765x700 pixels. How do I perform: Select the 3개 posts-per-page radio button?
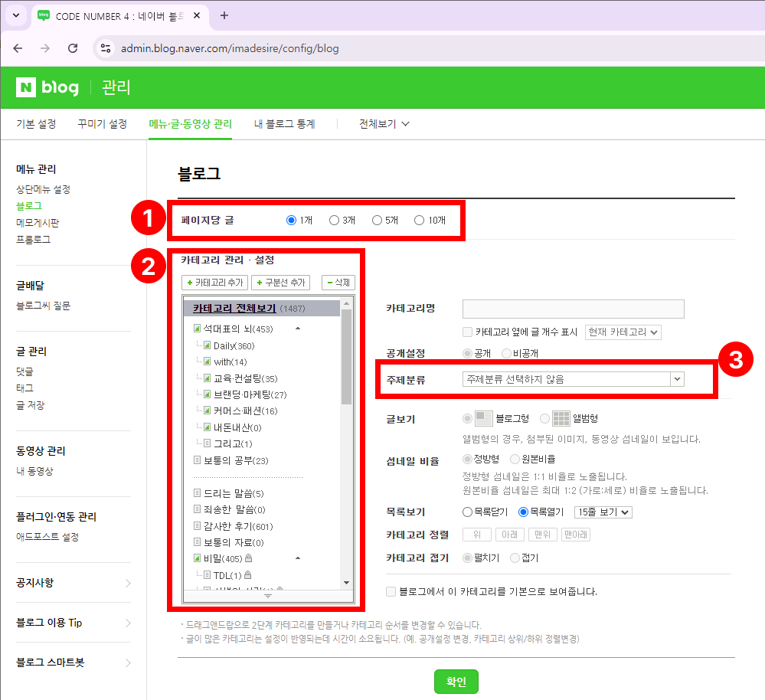coord(334,221)
